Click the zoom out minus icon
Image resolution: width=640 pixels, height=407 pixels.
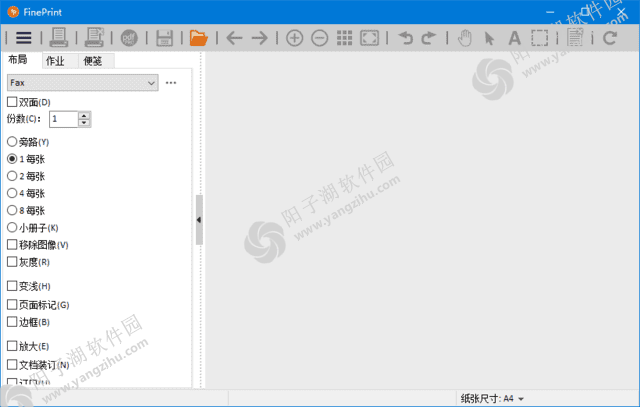tap(320, 38)
